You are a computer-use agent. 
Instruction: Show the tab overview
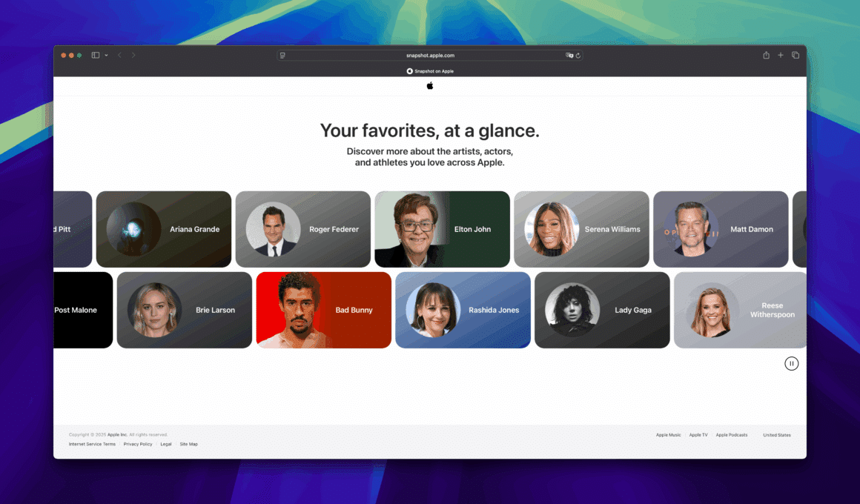pyautogui.click(x=795, y=55)
